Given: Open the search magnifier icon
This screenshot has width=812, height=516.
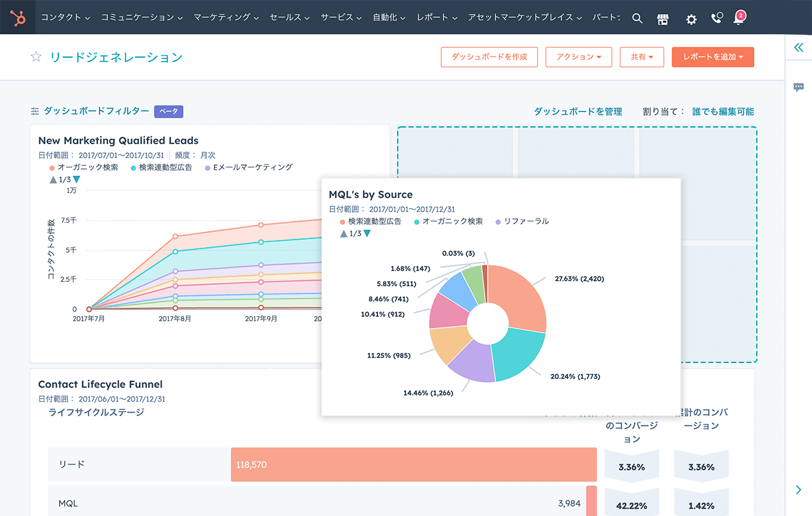Looking at the screenshot, I should pos(638,18).
